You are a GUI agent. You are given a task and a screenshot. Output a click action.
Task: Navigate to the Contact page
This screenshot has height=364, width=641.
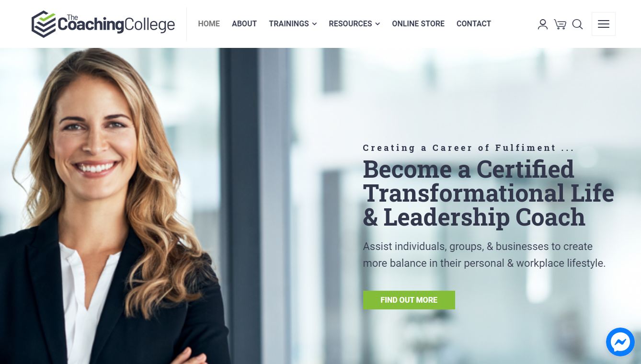pyautogui.click(x=474, y=24)
